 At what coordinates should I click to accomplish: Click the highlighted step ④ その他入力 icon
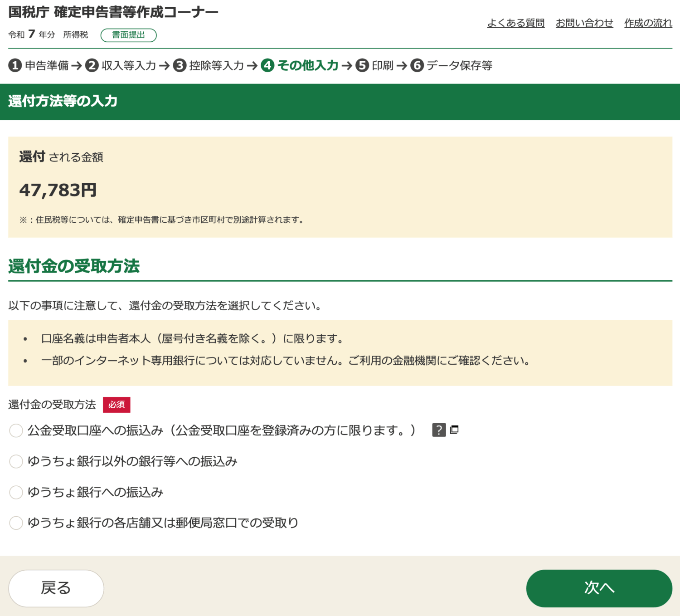268,65
